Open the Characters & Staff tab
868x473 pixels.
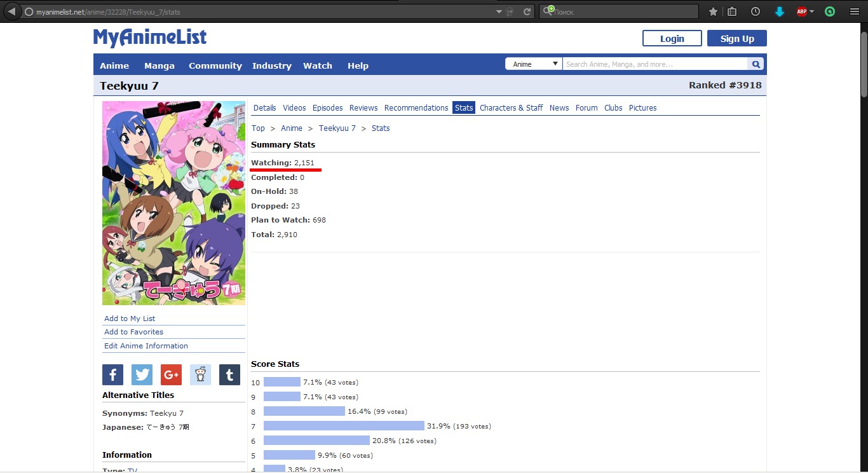coord(511,108)
